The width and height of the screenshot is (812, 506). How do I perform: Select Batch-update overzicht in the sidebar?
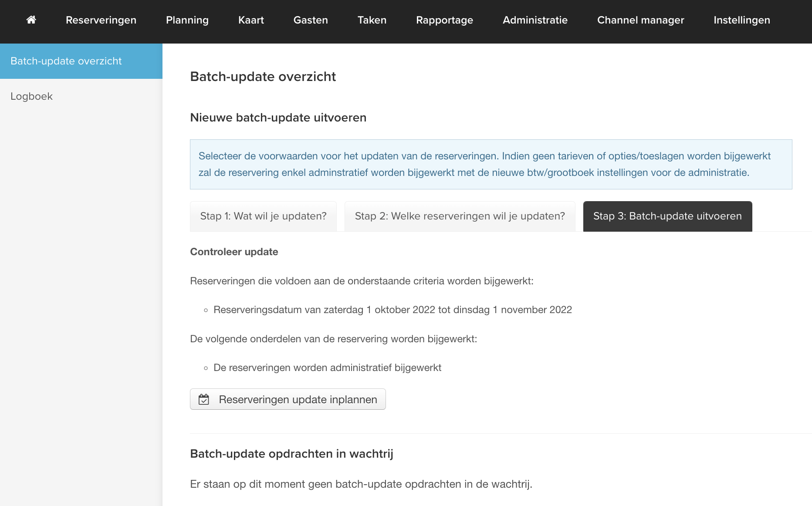66,61
